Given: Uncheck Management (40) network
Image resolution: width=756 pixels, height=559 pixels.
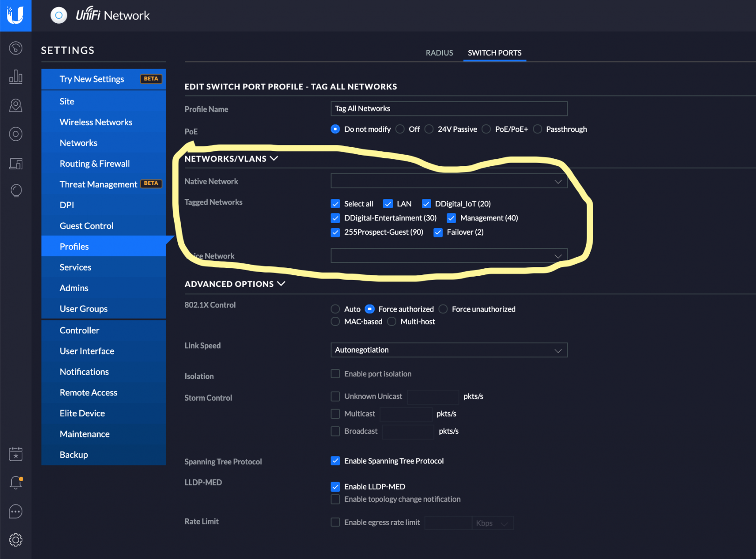Looking at the screenshot, I should pos(451,218).
